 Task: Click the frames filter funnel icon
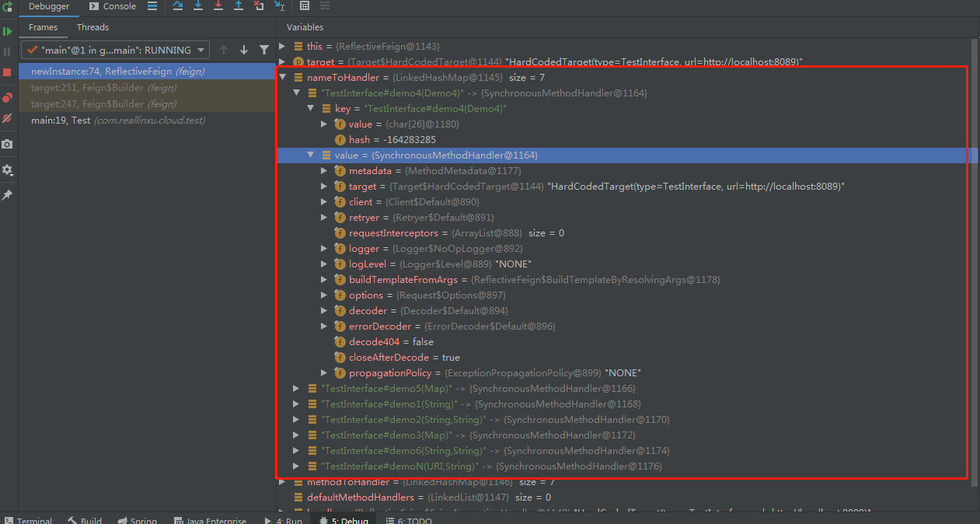point(264,50)
